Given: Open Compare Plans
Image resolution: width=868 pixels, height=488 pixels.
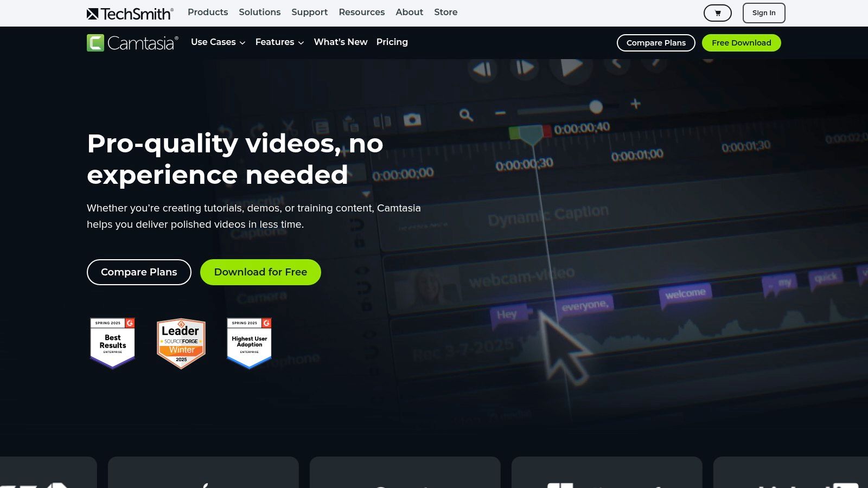Looking at the screenshot, I should pos(655,42).
